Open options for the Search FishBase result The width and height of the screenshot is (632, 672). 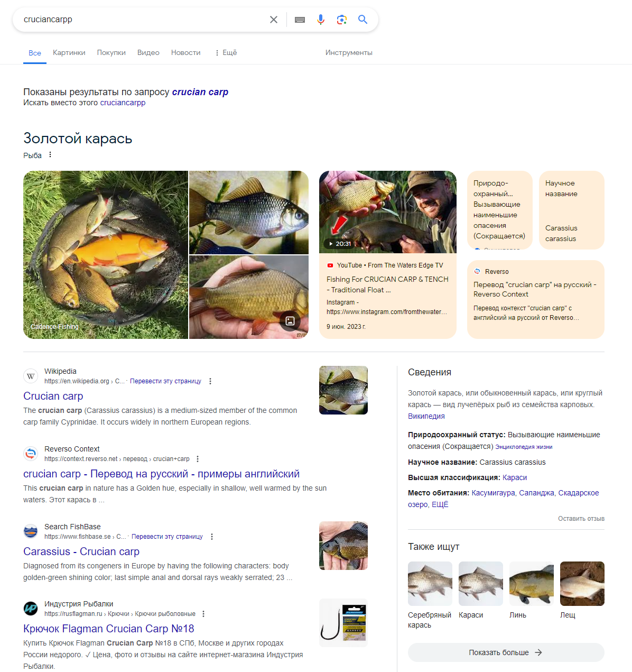click(x=212, y=537)
